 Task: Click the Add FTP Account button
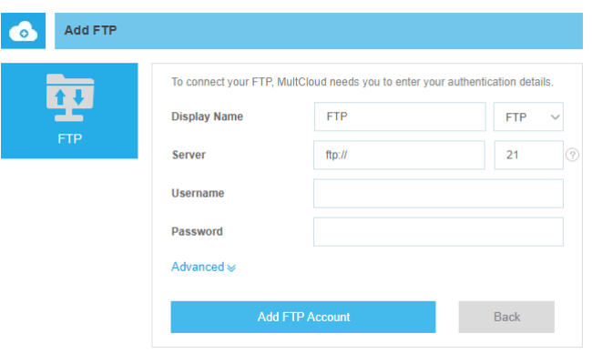coord(303,317)
